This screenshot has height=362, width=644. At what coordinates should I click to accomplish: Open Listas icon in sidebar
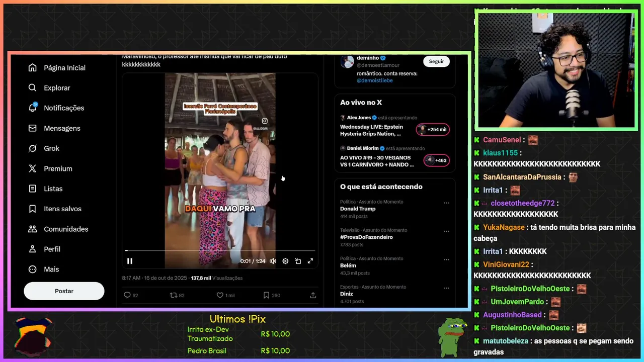(33, 189)
